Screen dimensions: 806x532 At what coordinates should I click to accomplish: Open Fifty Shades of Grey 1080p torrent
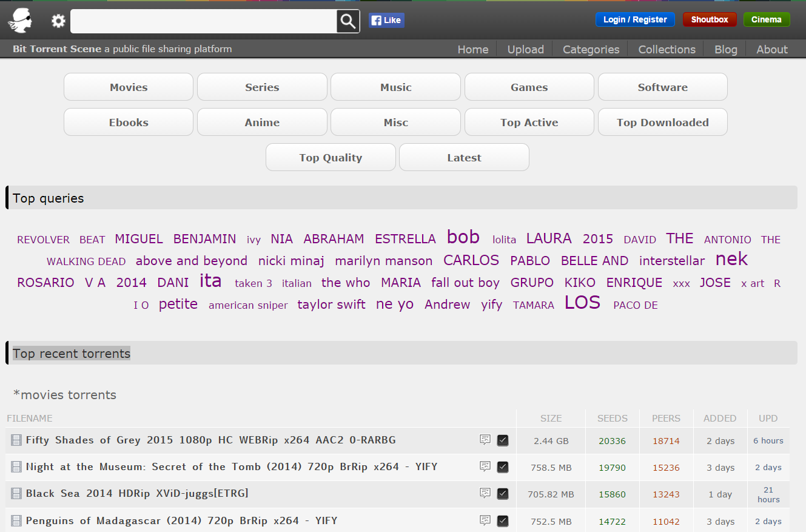[211, 440]
